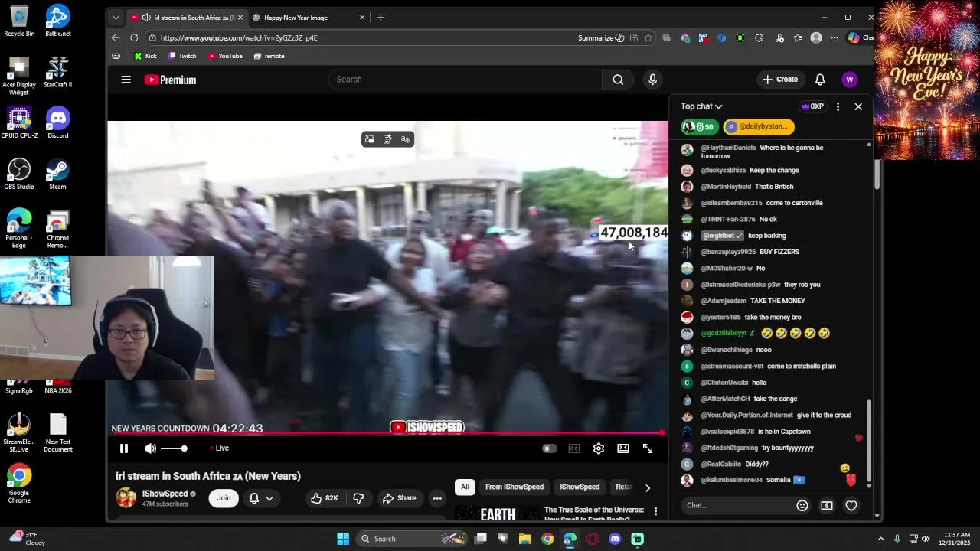This screenshot has height=551, width=980.
Task: Open Super Chat purchase icon
Action: (x=827, y=505)
